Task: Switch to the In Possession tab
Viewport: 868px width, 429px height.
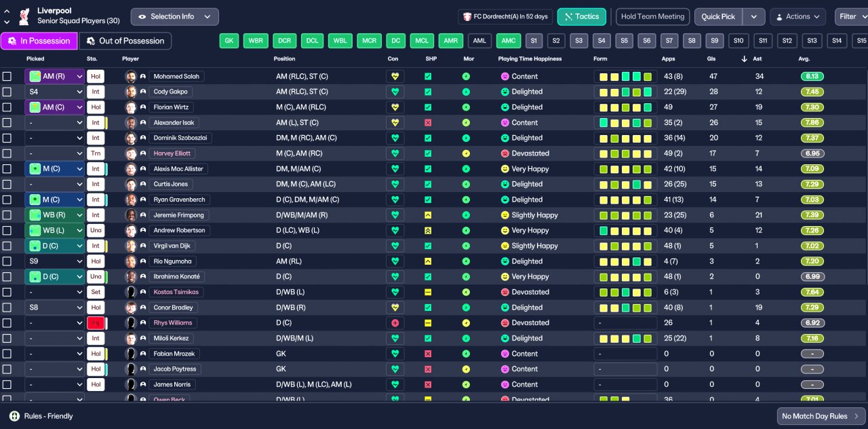Action: coord(39,41)
